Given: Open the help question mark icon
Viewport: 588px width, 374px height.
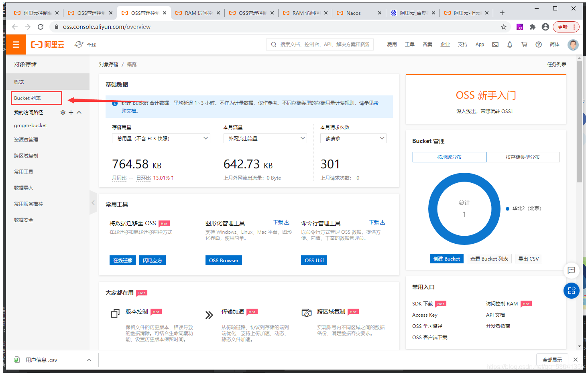Looking at the screenshot, I should point(539,44).
